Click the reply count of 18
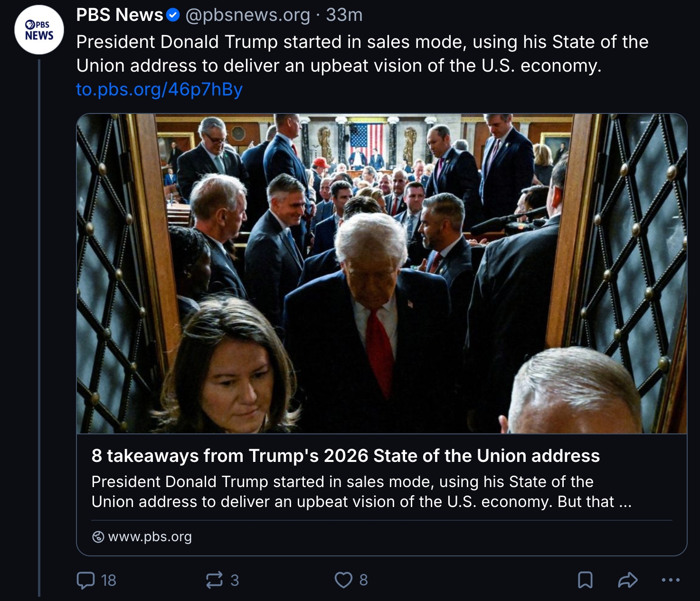Screen dimensions: 700x601 click(109, 580)
